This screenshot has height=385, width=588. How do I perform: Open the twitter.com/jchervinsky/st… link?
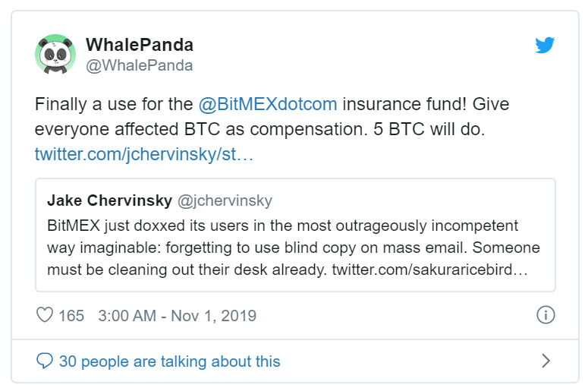pos(144,154)
